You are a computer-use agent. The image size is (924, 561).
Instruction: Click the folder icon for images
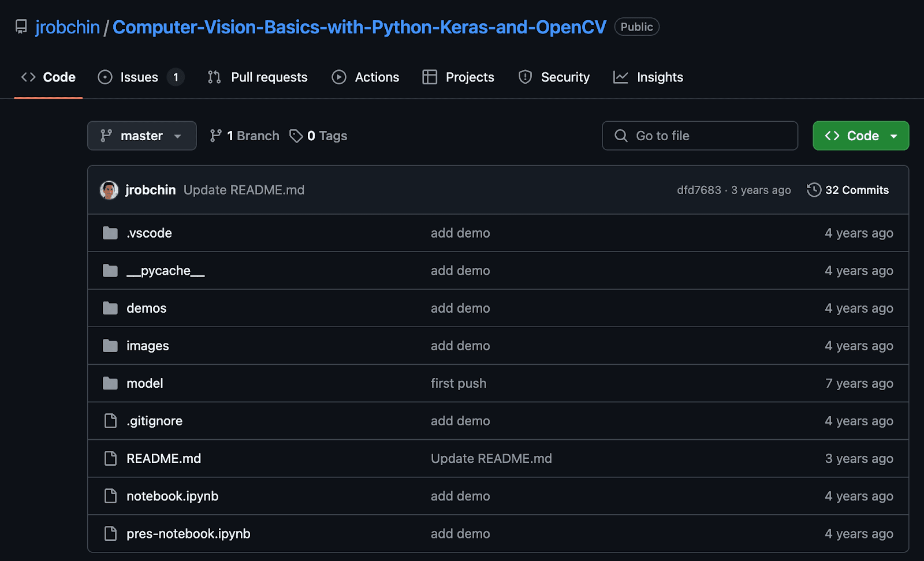click(x=110, y=346)
